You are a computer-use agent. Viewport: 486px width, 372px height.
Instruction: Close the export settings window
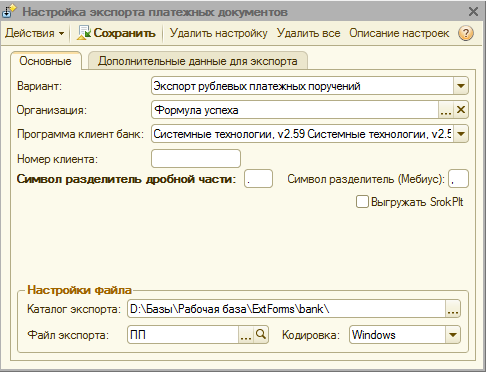pyautogui.click(x=473, y=12)
